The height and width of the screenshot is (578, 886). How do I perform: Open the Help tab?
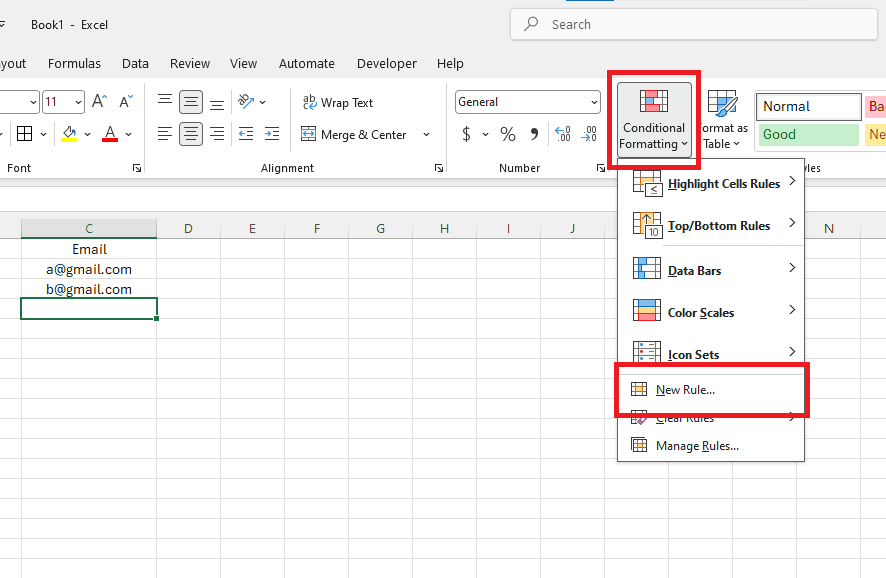pos(450,63)
